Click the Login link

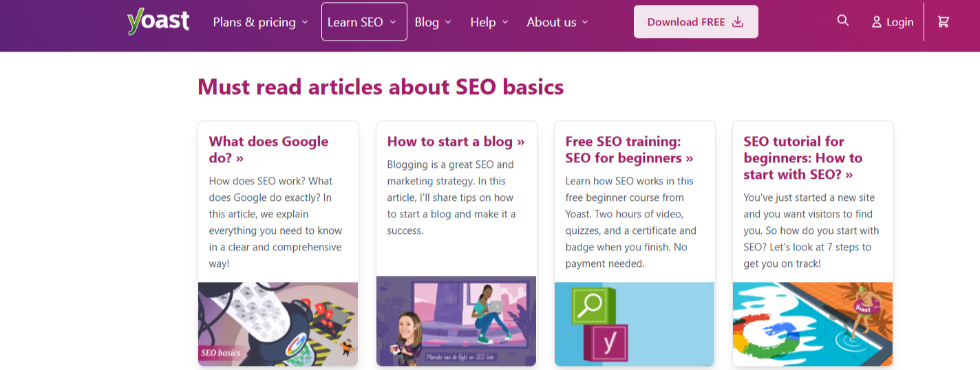click(893, 22)
